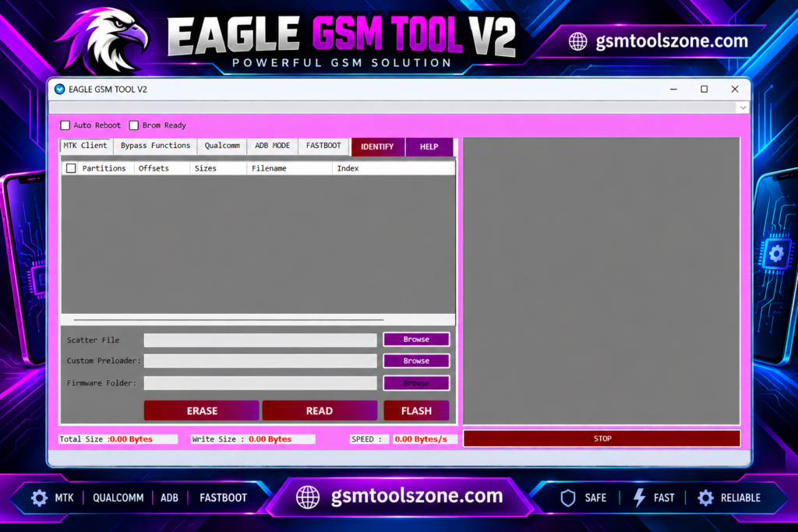
Task: Click the FASTBOOT label in bottom banner
Action: 223,498
